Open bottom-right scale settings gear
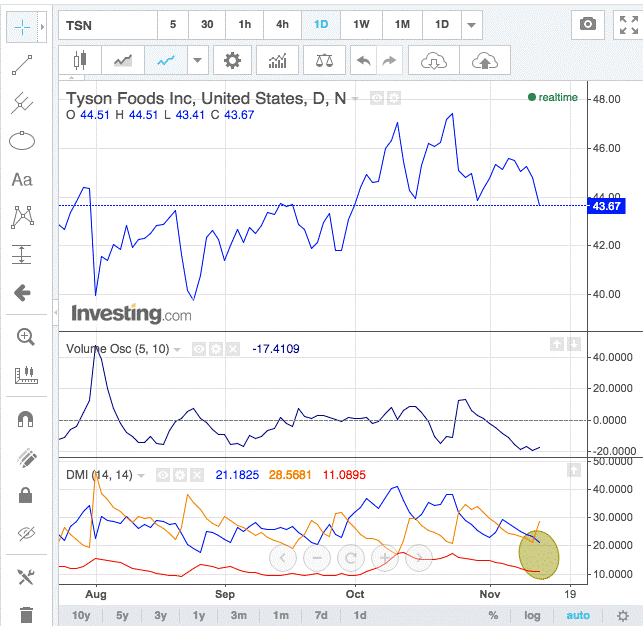Image resolution: width=643 pixels, height=626 pixels. pos(623,616)
